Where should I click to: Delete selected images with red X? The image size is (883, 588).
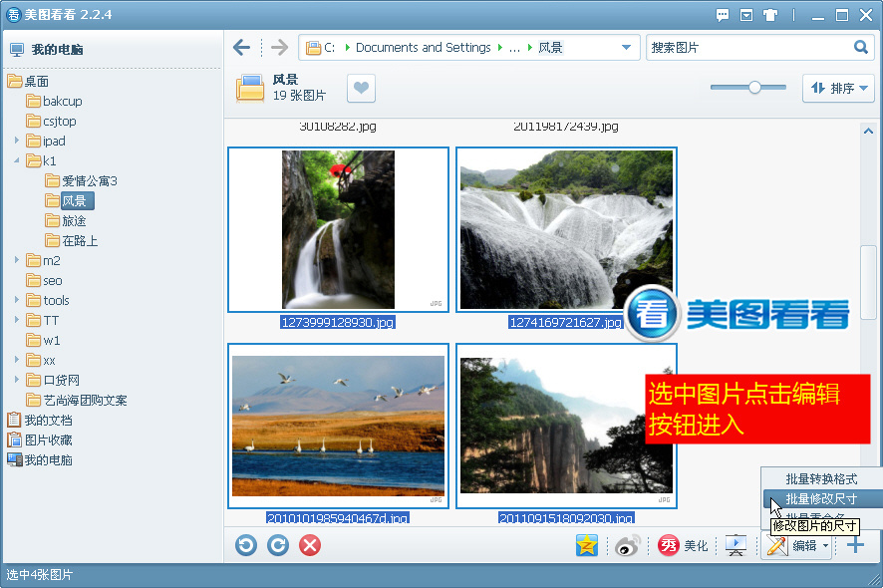pos(310,545)
